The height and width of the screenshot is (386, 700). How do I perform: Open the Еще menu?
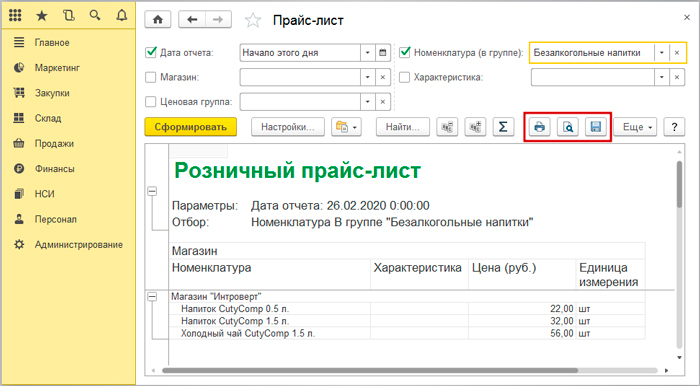click(635, 127)
